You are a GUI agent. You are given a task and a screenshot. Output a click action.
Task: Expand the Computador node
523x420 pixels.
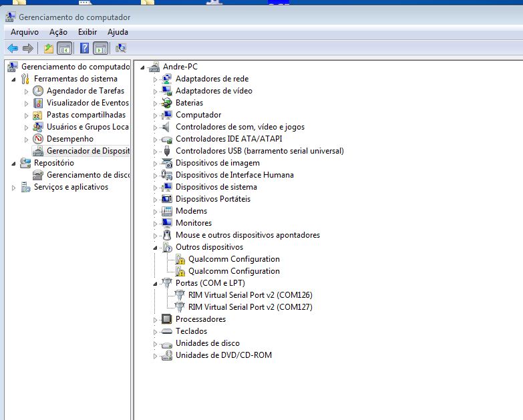[x=155, y=116]
